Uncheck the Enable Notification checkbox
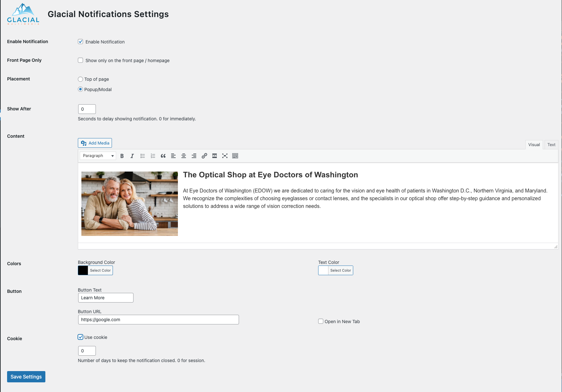Image resolution: width=562 pixels, height=392 pixels. pyautogui.click(x=80, y=42)
